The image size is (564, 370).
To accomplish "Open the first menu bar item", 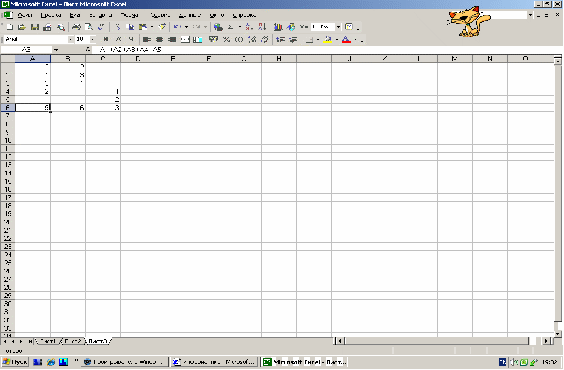I will tap(25, 15).
